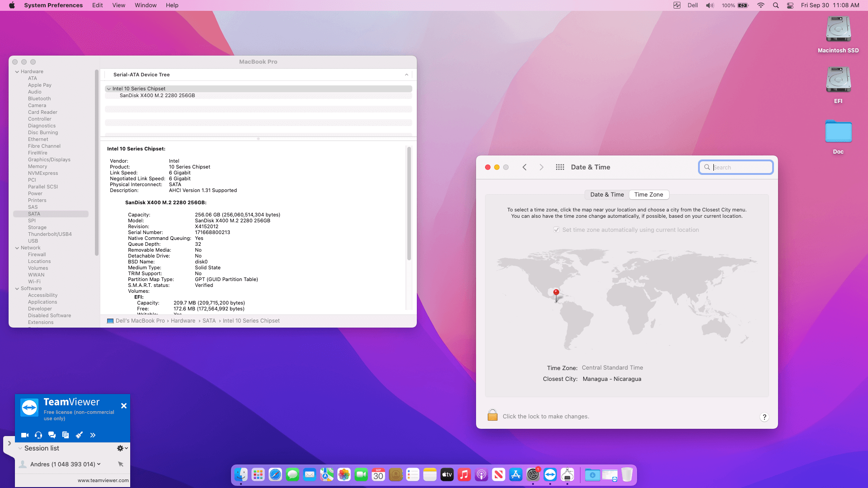868x488 pixels.
Task: Collapse the TeamViewer Session list
Action: tap(20, 448)
